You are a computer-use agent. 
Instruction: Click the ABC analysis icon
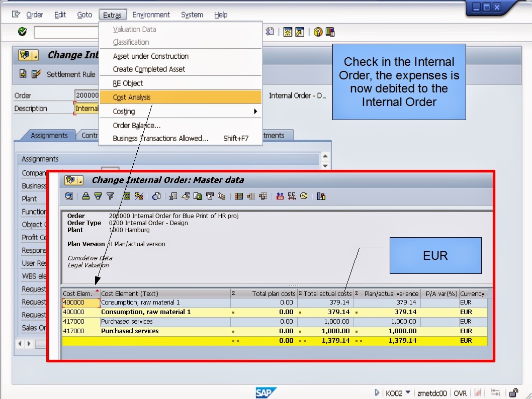point(222,196)
